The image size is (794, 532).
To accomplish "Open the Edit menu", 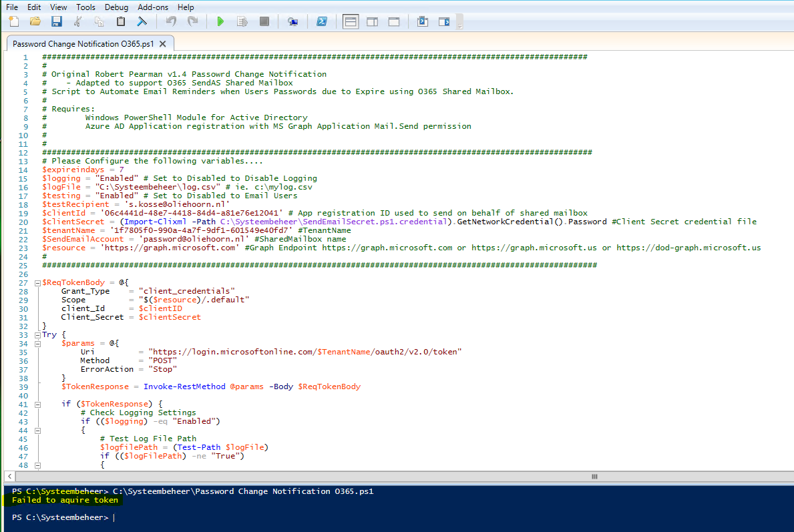I will [34, 7].
